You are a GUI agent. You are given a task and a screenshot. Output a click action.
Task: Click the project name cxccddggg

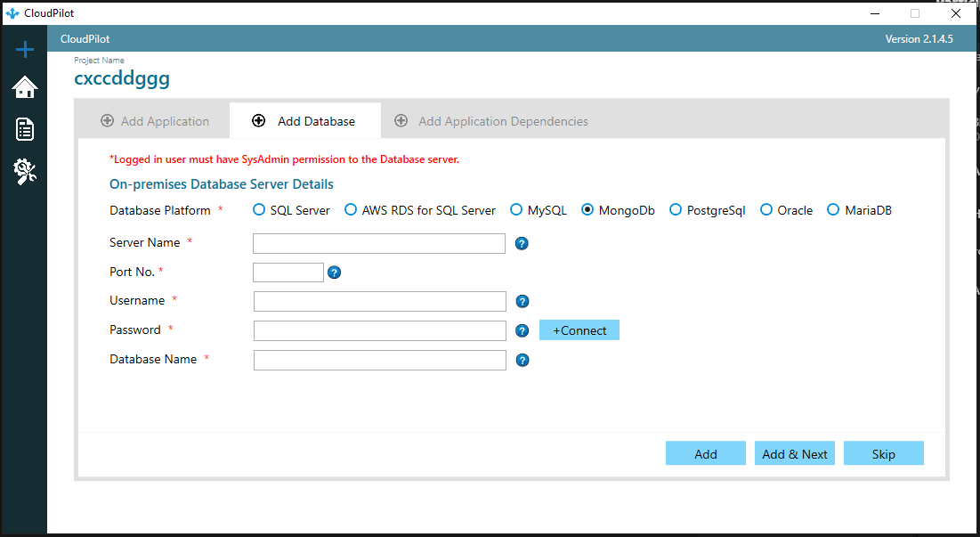pos(122,78)
